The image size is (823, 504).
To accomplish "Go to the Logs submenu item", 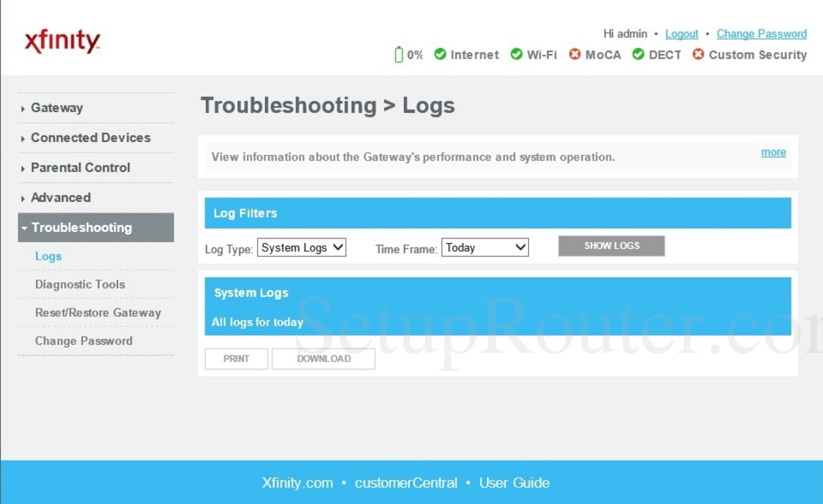I will tap(49, 256).
